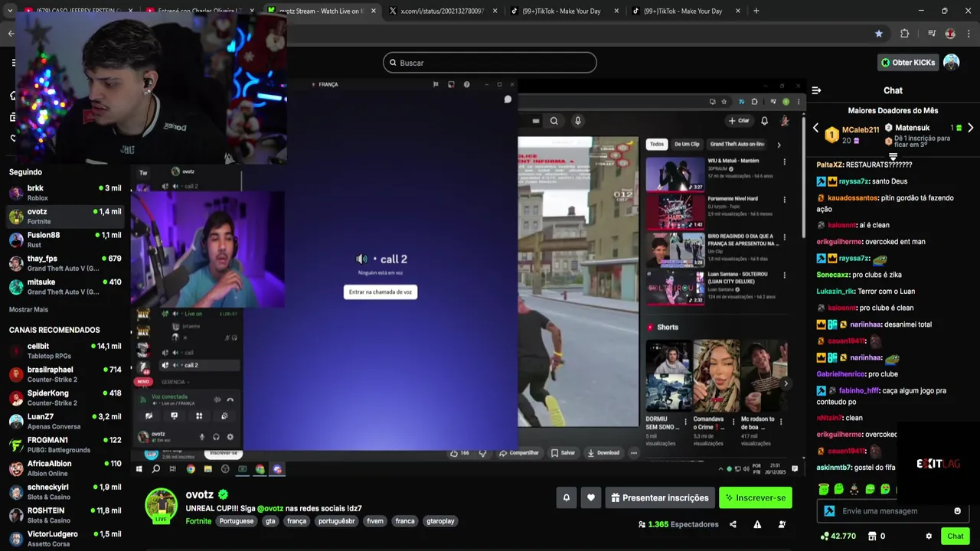Viewport: 980px width, 551px height.
Task: Click File Explorer icon in streamed taskbar
Action: [207, 469]
